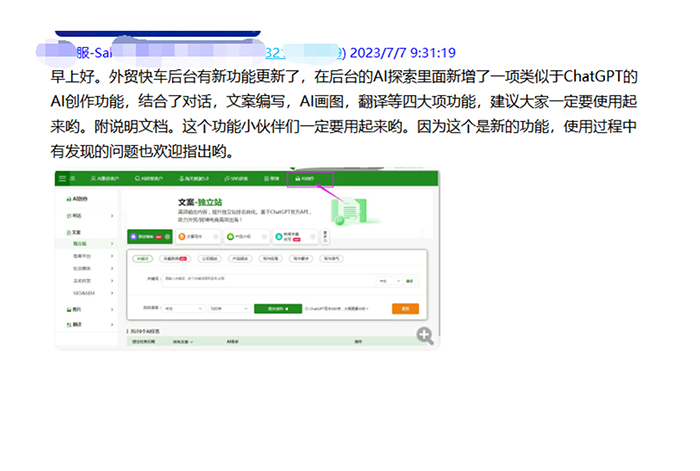This screenshot has width=700, height=471.
Task: Open the highlighted AI创作 top navigation tab
Action: click(x=310, y=179)
